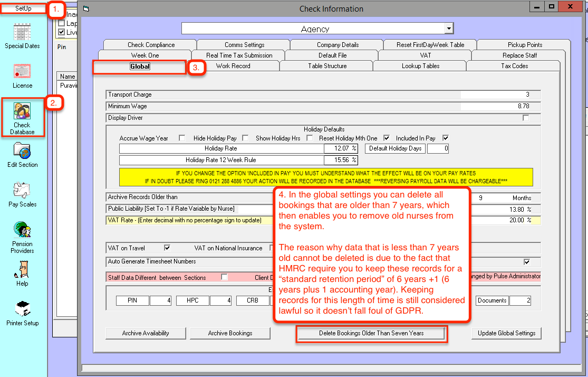Screen dimensions: 588x377
Task: Open the Edit Section folder icon
Action: pyautogui.click(x=22, y=151)
